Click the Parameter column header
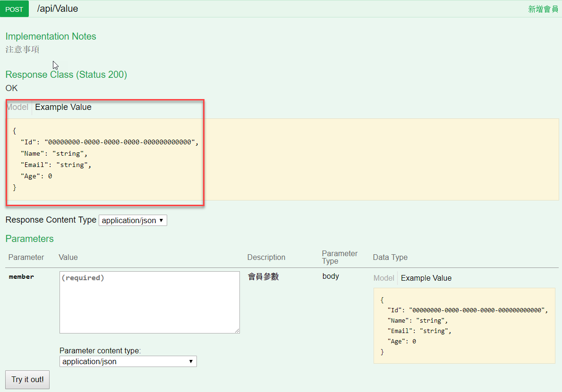This screenshot has width=562, height=392. 26,258
